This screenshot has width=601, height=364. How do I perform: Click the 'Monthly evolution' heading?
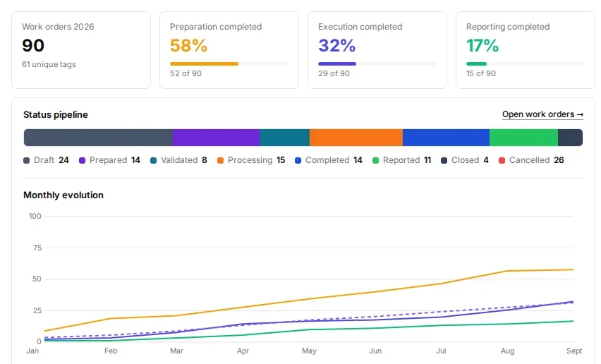tap(63, 195)
